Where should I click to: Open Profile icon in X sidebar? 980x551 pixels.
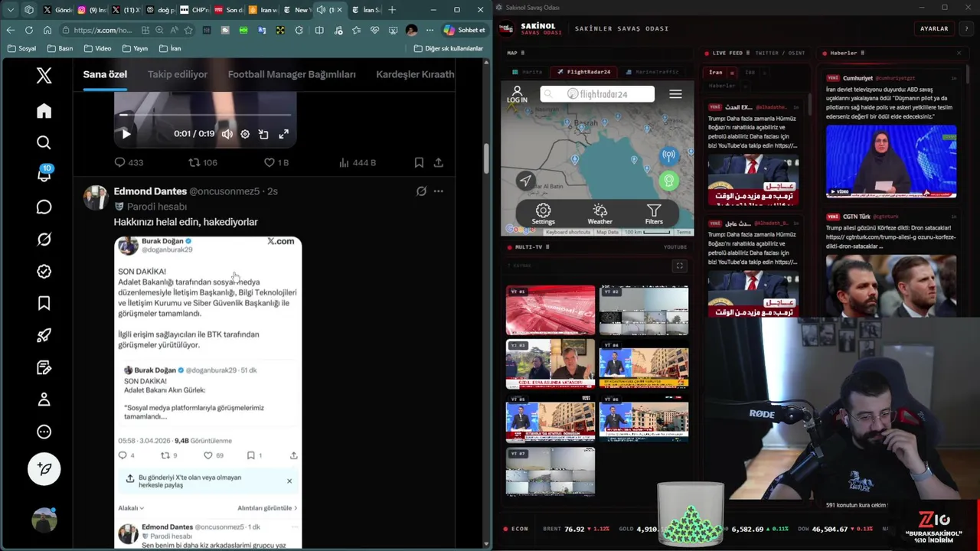(x=44, y=399)
